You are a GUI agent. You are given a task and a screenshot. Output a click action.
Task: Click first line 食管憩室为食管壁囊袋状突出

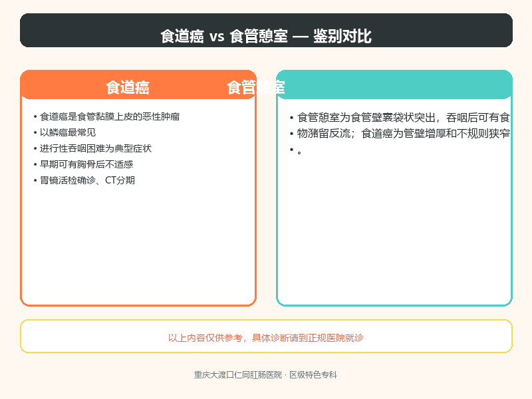(x=404, y=118)
